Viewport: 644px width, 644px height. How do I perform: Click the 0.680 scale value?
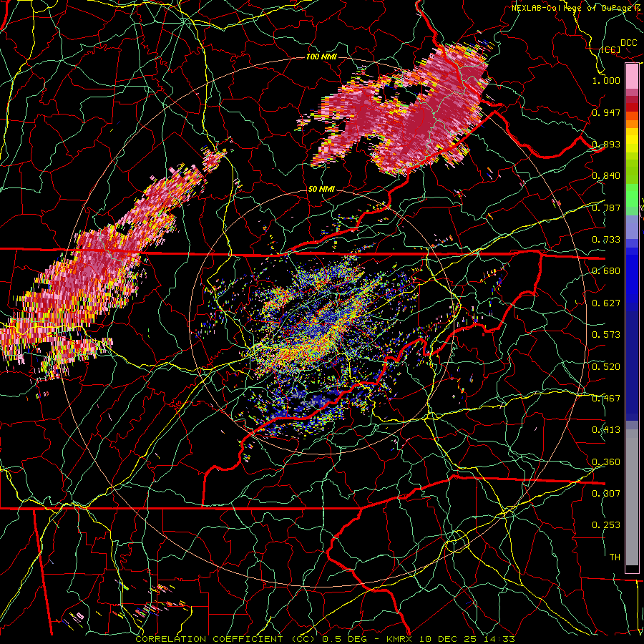pos(606,271)
